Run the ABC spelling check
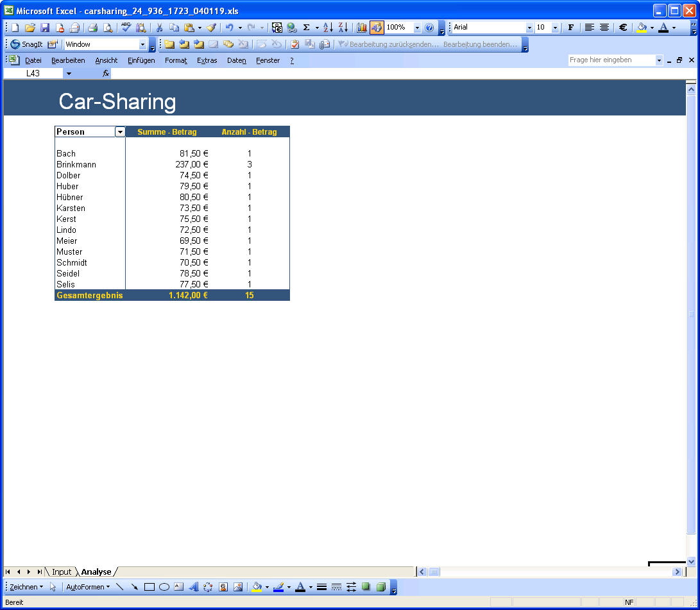 click(126, 28)
